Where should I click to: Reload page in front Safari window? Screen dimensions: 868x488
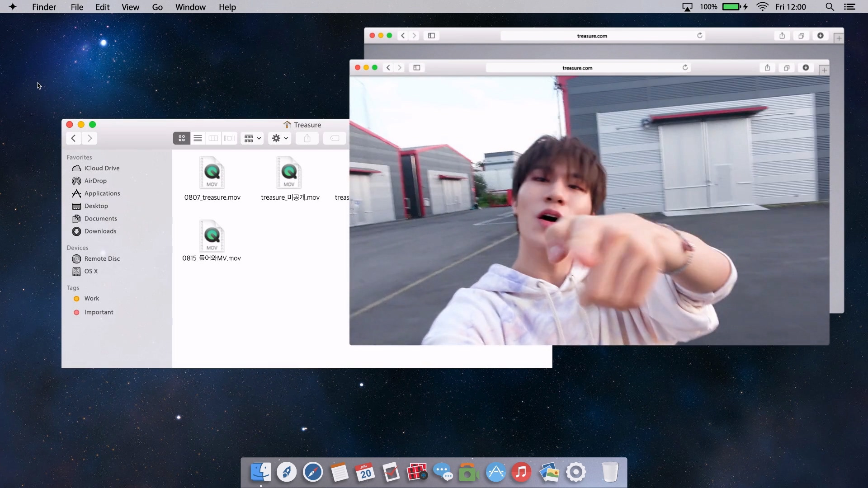click(x=685, y=68)
